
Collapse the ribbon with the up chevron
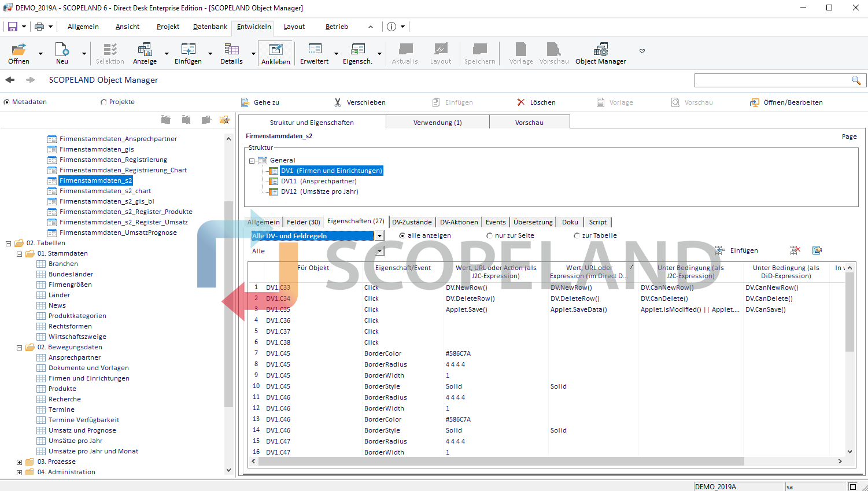(x=371, y=27)
